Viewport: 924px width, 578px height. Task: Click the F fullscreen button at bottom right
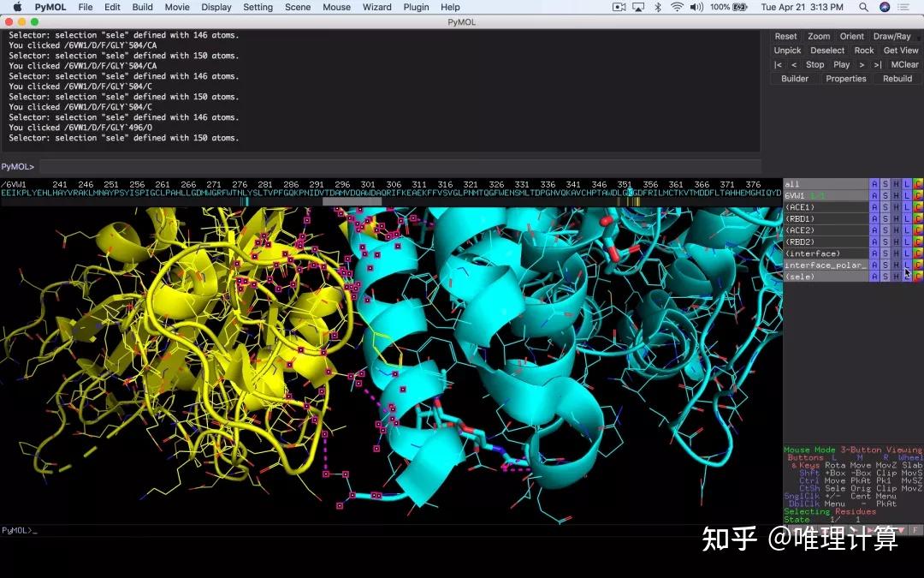click(x=915, y=530)
